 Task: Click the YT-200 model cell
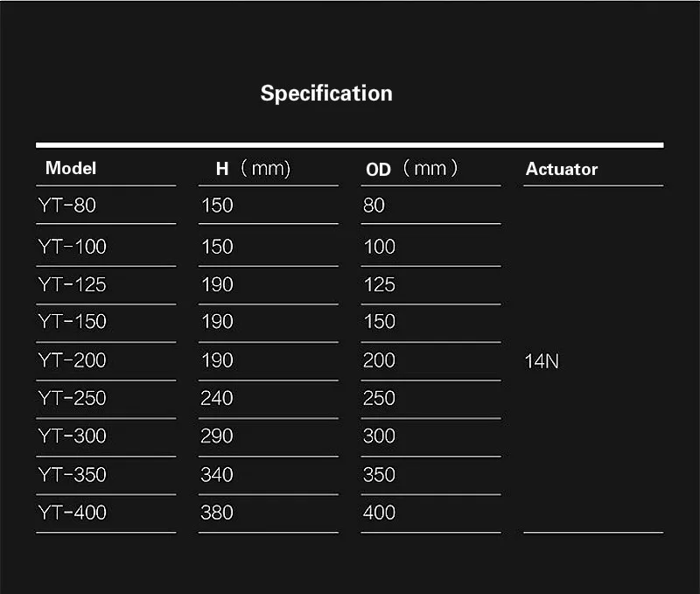(73, 360)
